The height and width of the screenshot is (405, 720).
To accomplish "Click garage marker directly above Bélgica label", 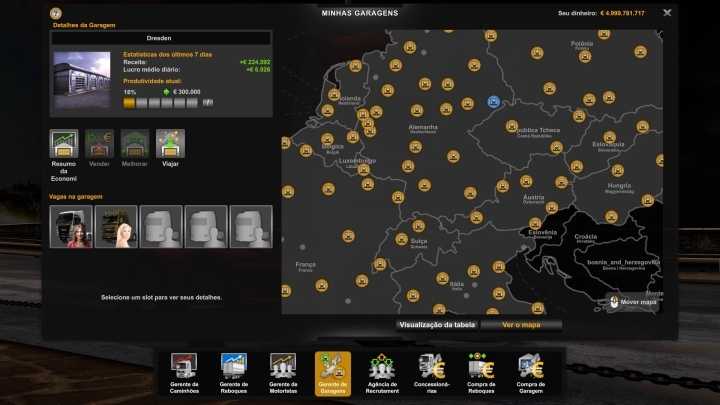I will click(x=327, y=139).
